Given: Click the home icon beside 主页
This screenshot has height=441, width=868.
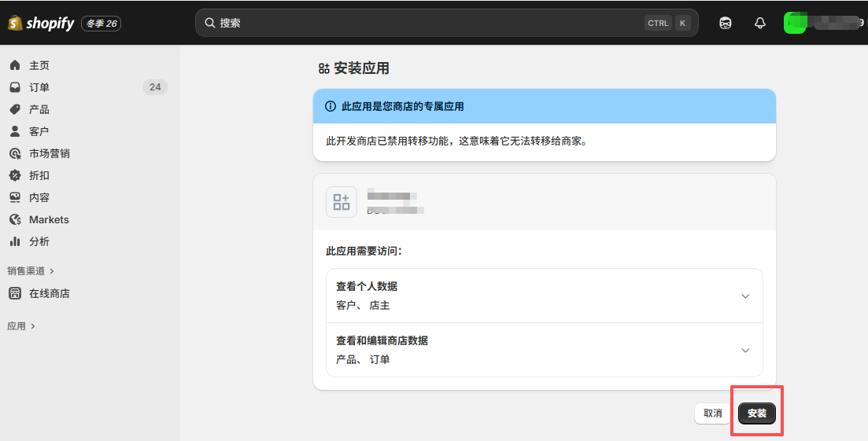Looking at the screenshot, I should tap(15, 65).
